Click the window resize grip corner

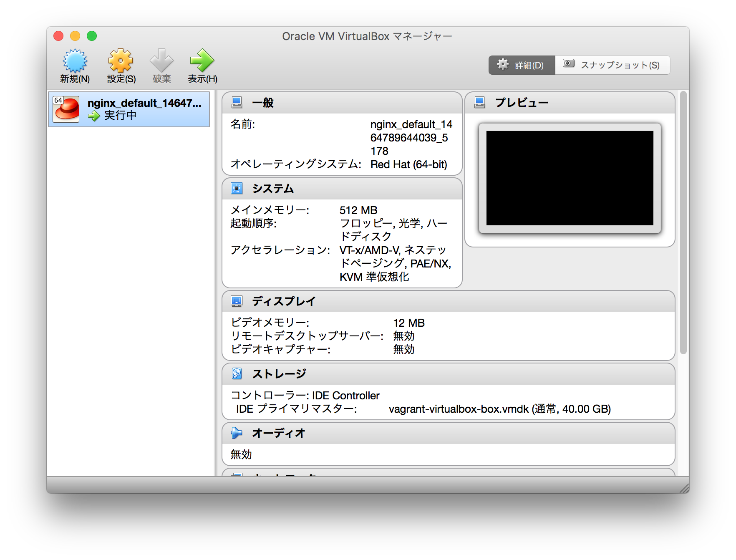684,488
